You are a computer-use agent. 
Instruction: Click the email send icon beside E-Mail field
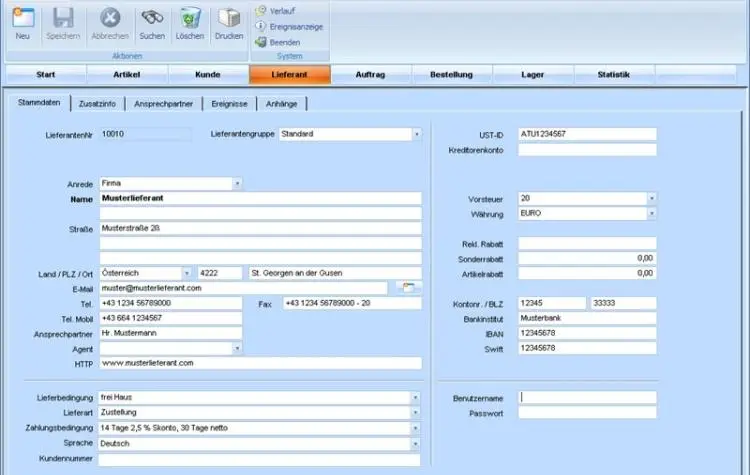pyautogui.click(x=407, y=288)
